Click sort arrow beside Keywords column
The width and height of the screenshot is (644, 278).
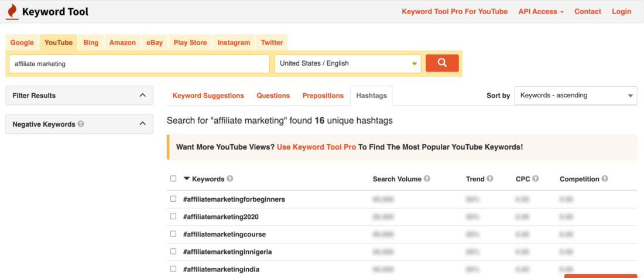186,179
